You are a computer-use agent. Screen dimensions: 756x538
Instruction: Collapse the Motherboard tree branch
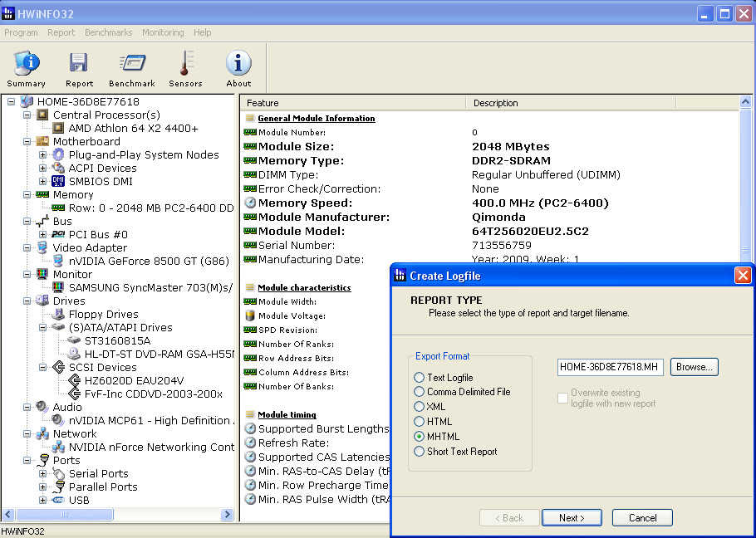click(x=27, y=141)
